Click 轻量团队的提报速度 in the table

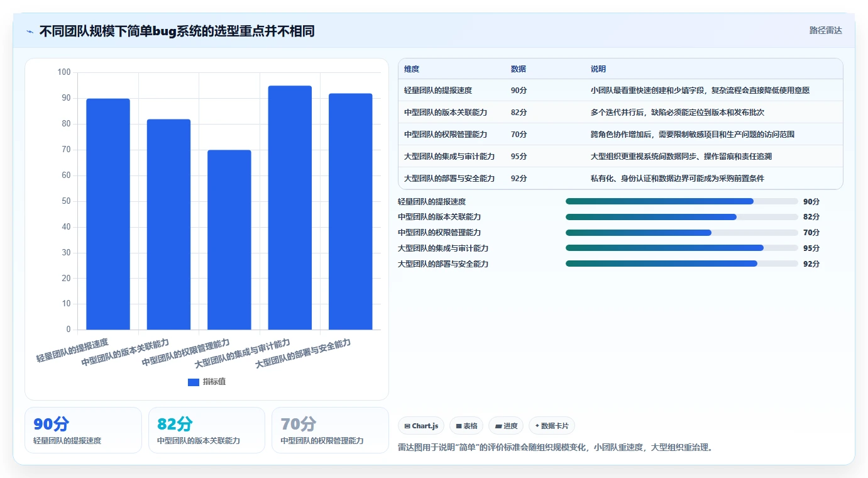point(438,91)
